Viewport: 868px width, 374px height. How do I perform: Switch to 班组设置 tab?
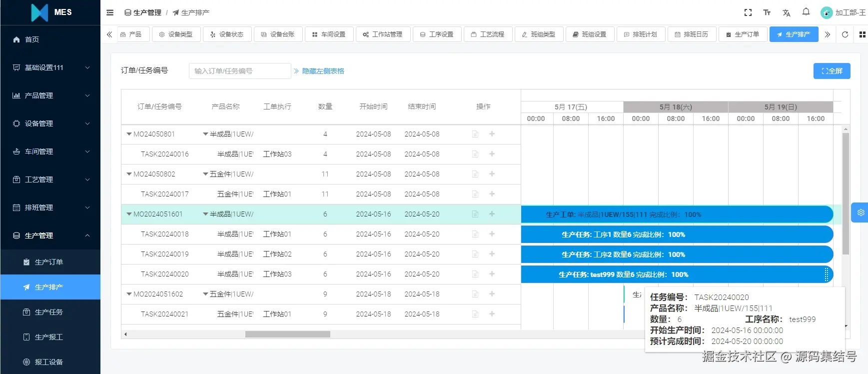590,34
